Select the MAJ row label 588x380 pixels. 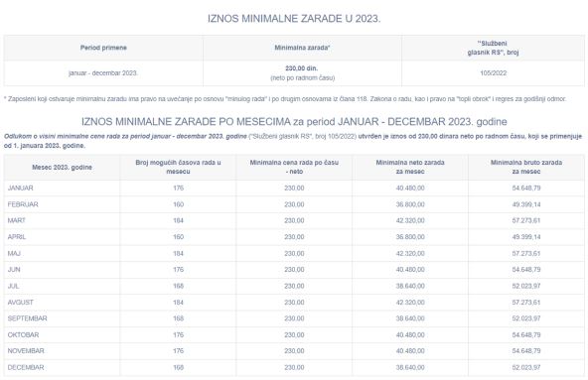pyautogui.click(x=14, y=253)
